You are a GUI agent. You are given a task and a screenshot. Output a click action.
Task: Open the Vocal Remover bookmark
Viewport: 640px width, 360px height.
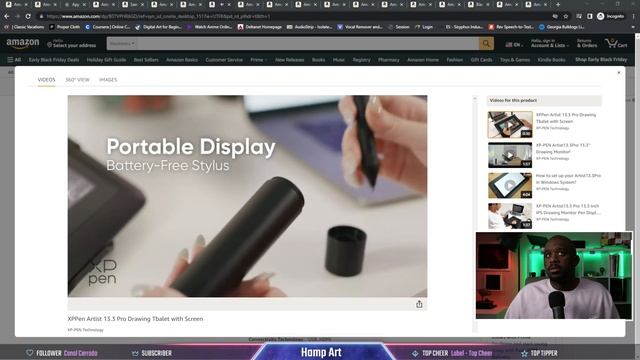[x=360, y=27]
